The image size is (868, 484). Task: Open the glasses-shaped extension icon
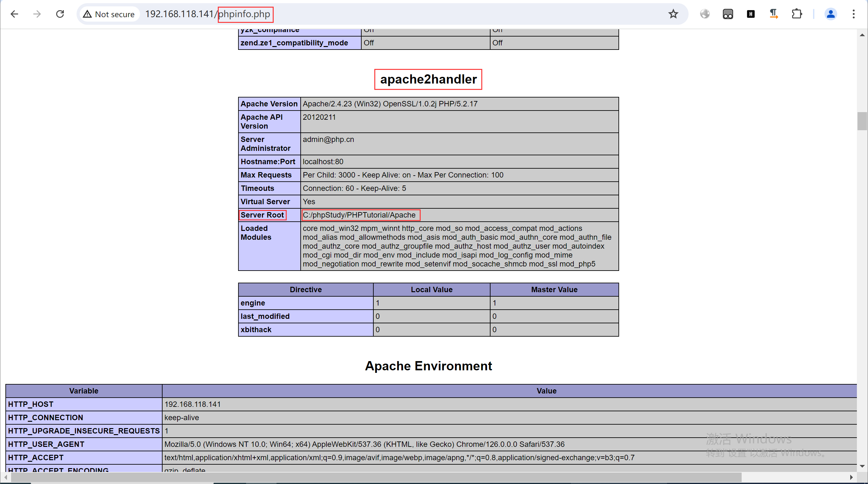click(728, 14)
